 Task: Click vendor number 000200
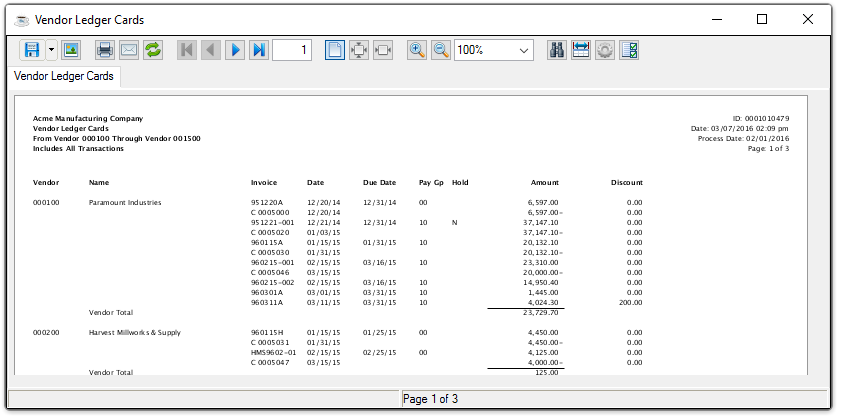click(46, 333)
